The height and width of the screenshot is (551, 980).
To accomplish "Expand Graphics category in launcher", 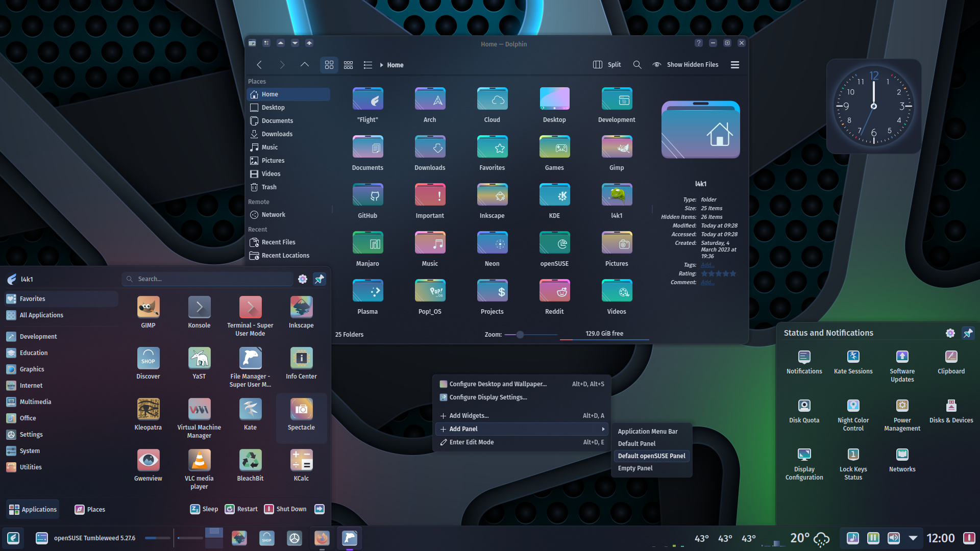I will click(61, 369).
